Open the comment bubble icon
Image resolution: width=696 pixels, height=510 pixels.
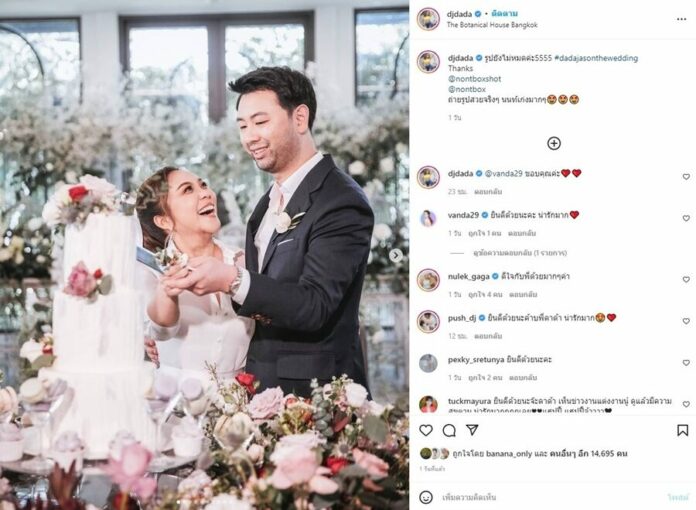(x=449, y=430)
